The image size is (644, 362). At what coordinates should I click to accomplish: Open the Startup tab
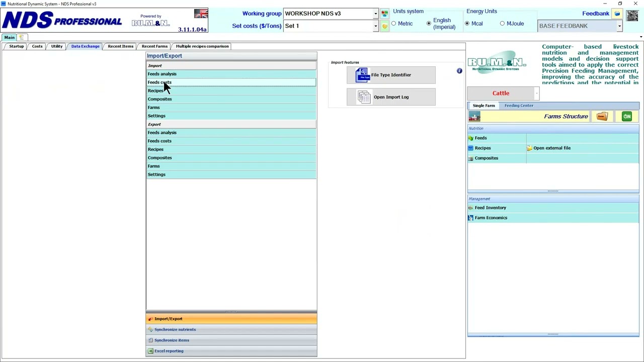point(17,46)
